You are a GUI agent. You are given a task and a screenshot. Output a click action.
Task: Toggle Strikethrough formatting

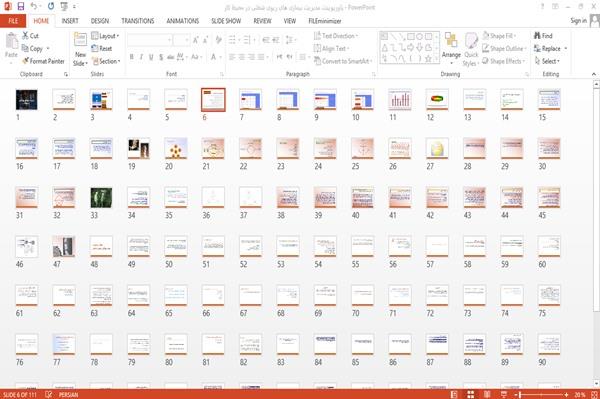coord(170,57)
